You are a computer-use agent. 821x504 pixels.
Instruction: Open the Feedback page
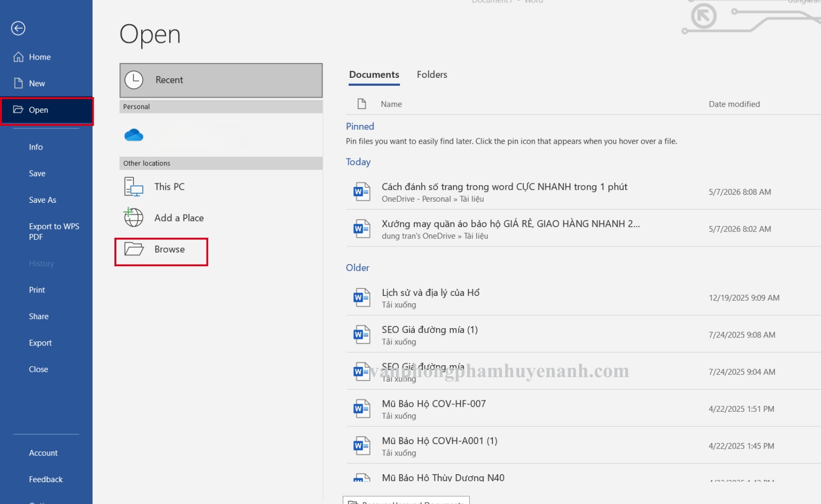click(46, 479)
